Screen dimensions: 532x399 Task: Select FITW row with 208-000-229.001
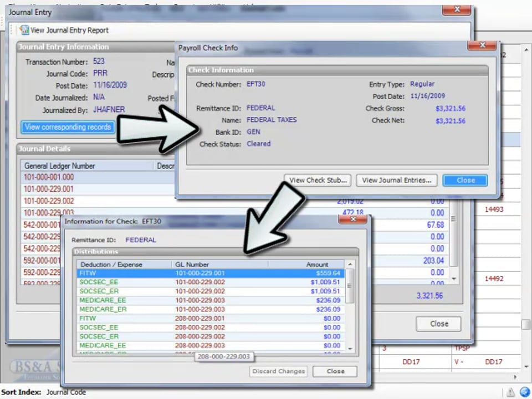point(211,319)
